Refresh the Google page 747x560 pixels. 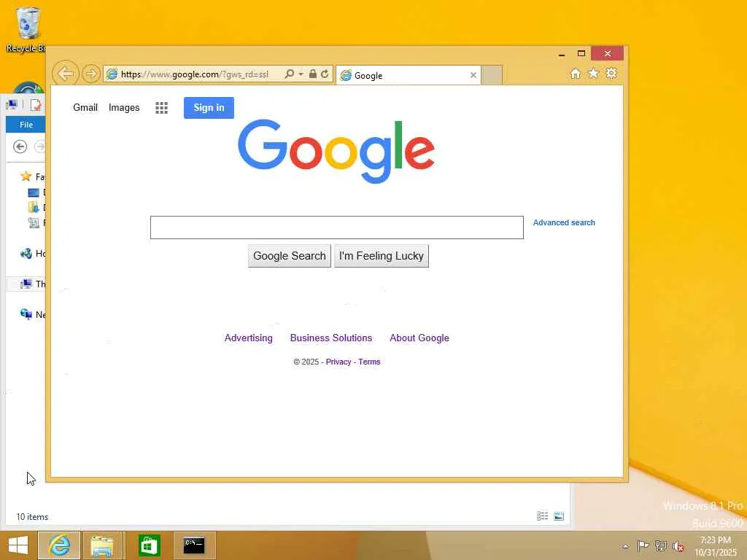(x=325, y=74)
